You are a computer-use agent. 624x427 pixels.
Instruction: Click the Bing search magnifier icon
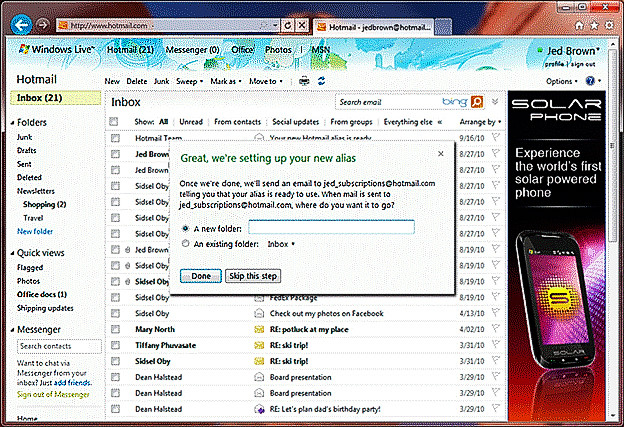[477, 101]
